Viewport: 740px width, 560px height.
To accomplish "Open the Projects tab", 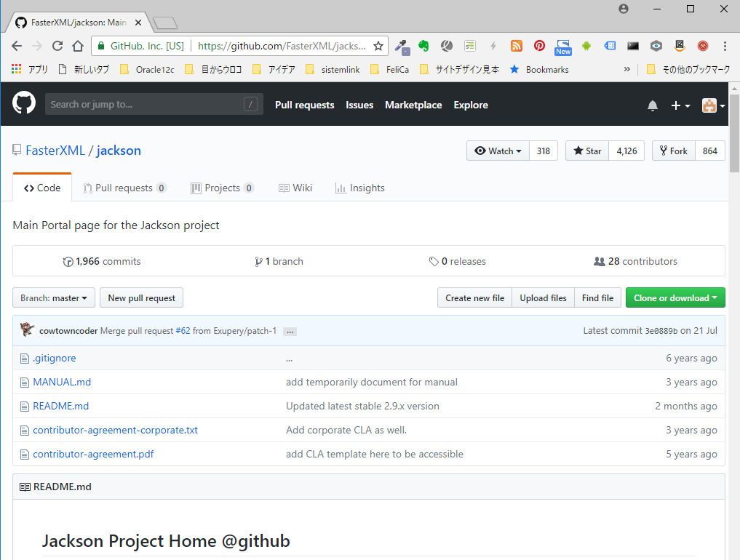I will point(222,188).
